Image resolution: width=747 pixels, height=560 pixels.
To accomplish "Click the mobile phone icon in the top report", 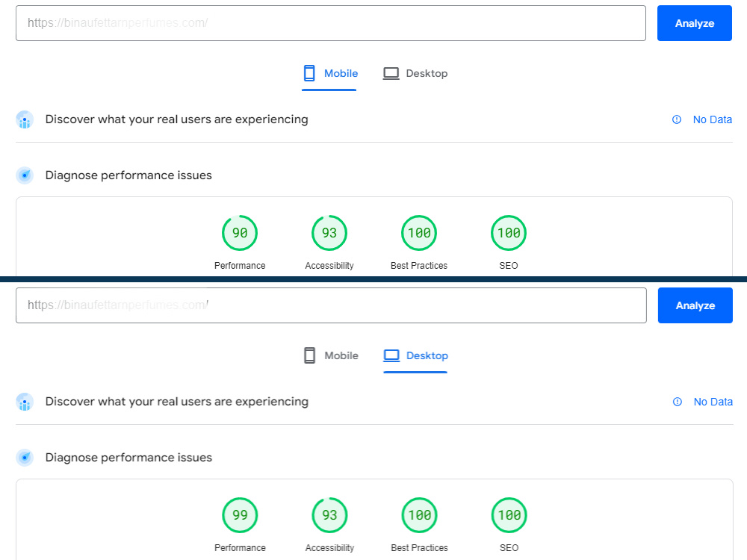I will pos(309,73).
